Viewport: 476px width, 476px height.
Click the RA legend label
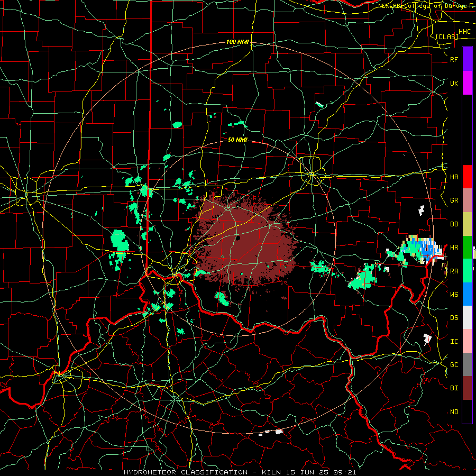point(454,271)
